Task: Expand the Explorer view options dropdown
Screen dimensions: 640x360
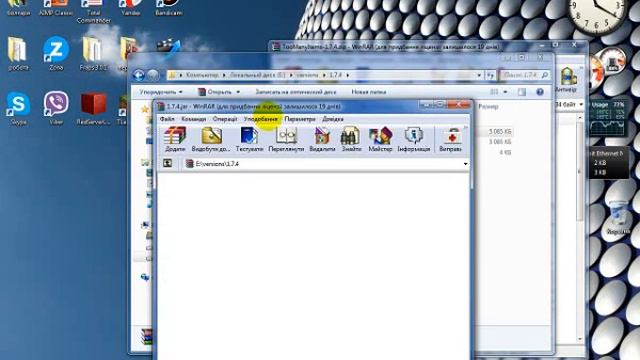Action: tap(505, 92)
